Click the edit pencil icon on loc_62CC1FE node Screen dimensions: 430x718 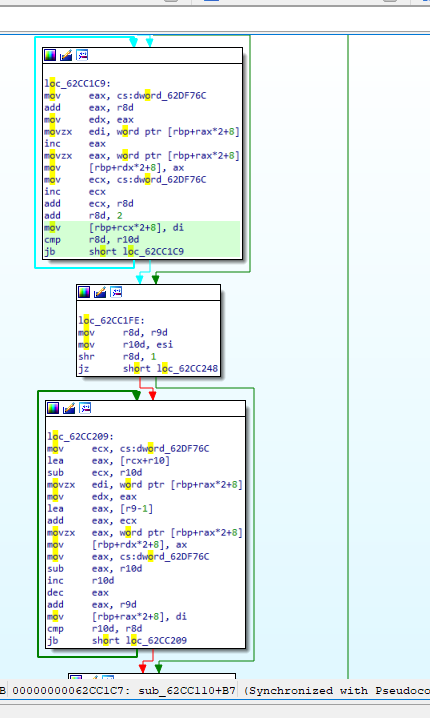[100, 292]
